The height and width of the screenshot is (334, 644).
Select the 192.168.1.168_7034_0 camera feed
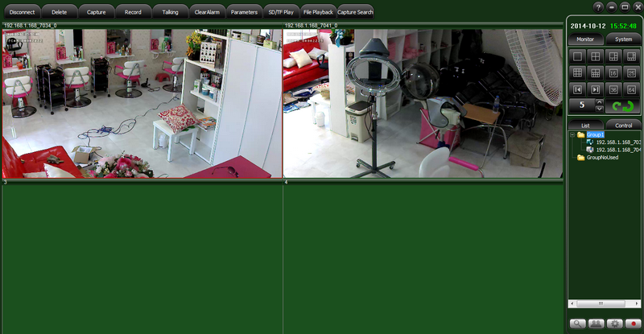(x=142, y=103)
